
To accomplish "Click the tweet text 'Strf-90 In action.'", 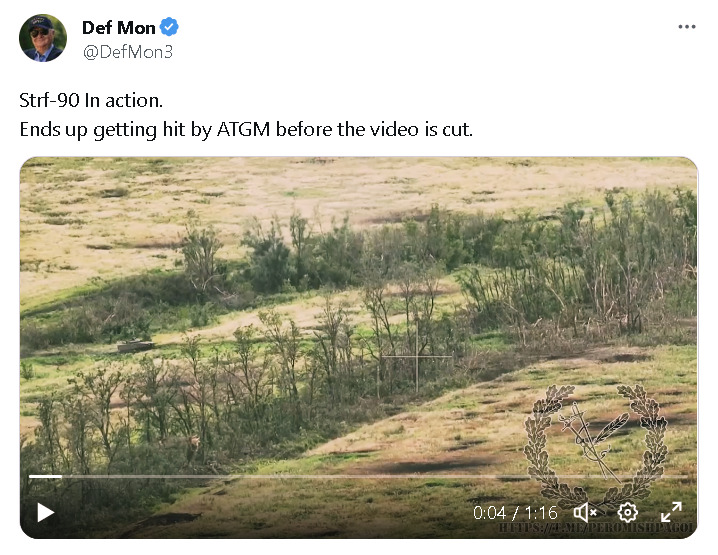I will click(91, 100).
